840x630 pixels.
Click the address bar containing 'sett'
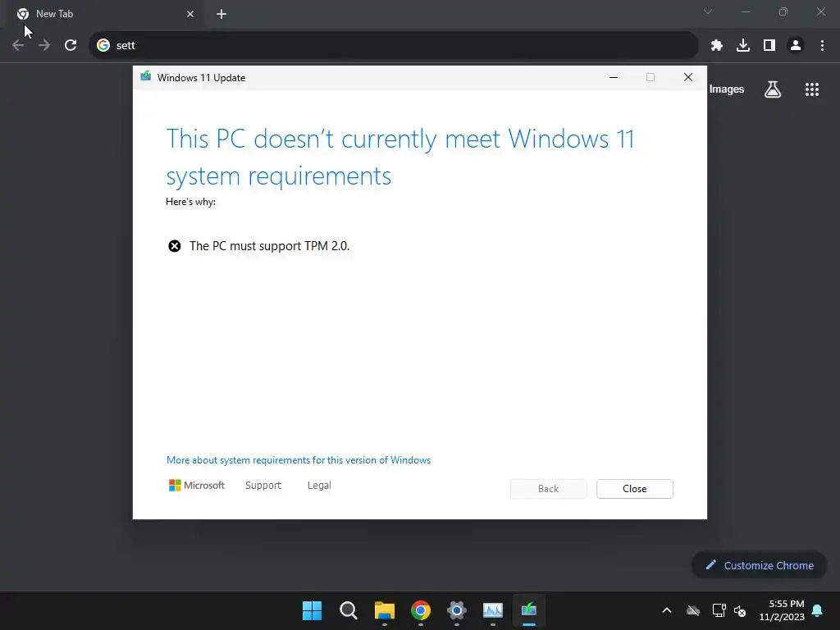point(394,46)
